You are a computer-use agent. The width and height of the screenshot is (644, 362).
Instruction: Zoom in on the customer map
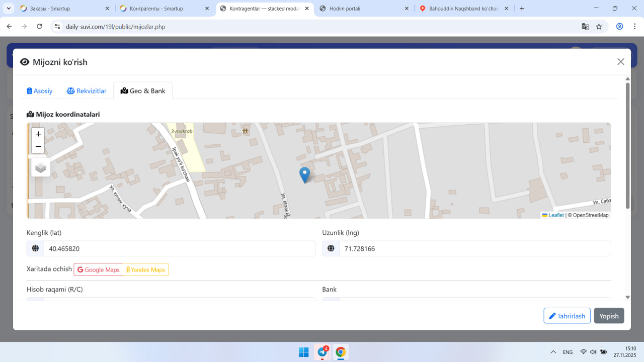(x=38, y=134)
